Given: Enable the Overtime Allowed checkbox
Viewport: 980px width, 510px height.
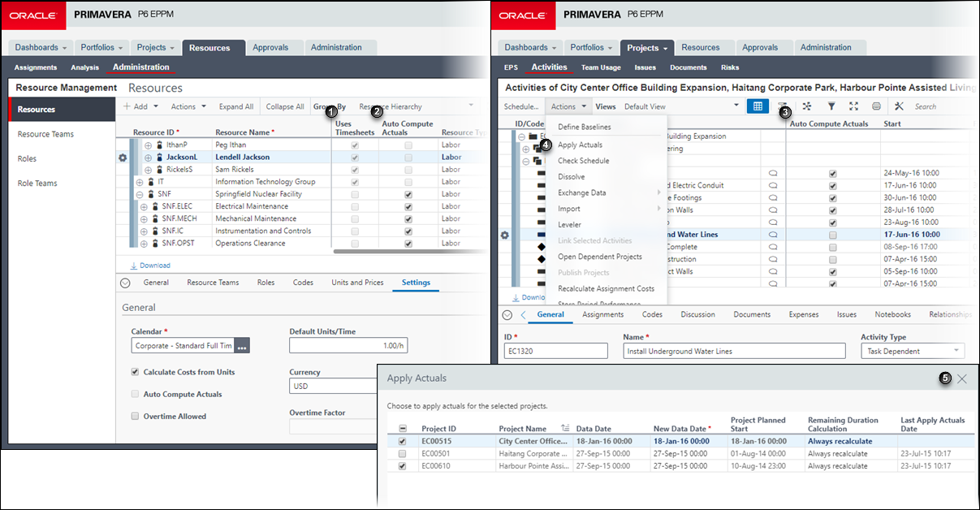Looking at the screenshot, I should pos(135,416).
